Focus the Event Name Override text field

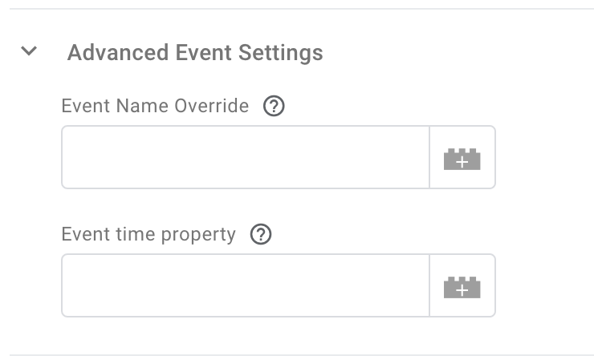click(x=246, y=158)
